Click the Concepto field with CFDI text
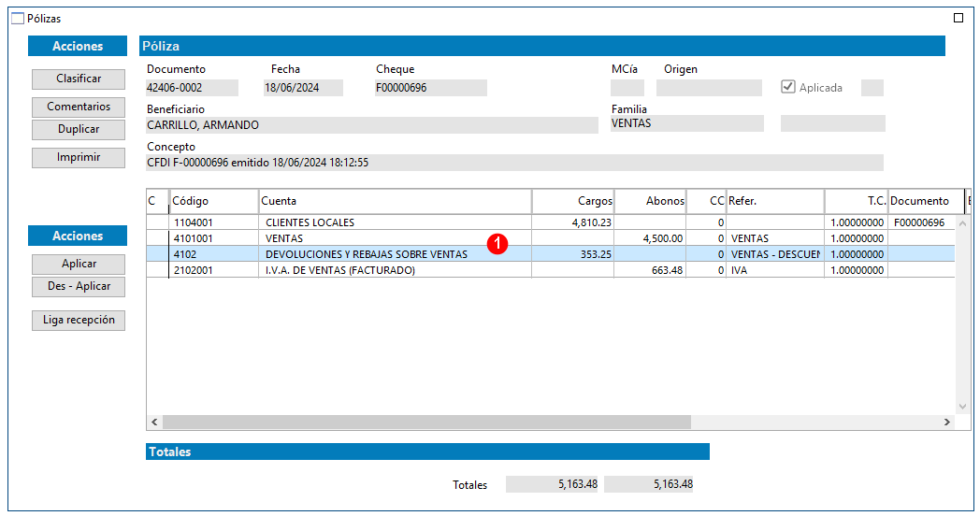Image resolution: width=980 pixels, height=516 pixels. [x=514, y=163]
